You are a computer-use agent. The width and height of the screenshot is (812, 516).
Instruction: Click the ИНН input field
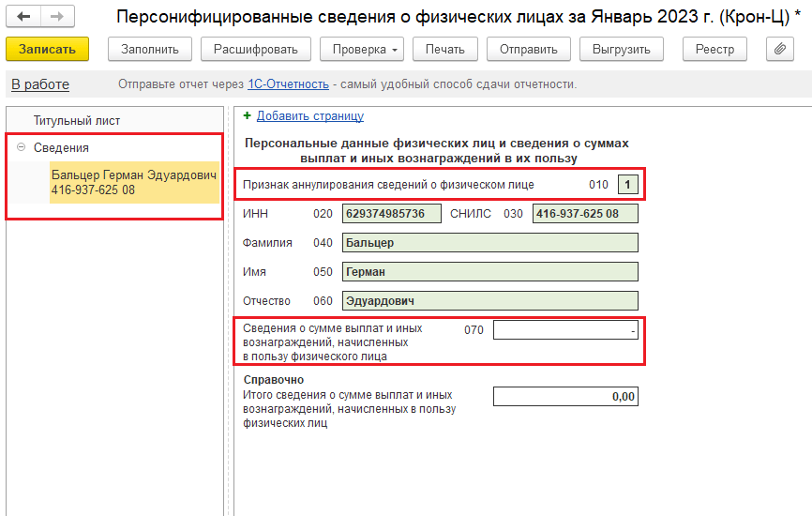pos(392,214)
